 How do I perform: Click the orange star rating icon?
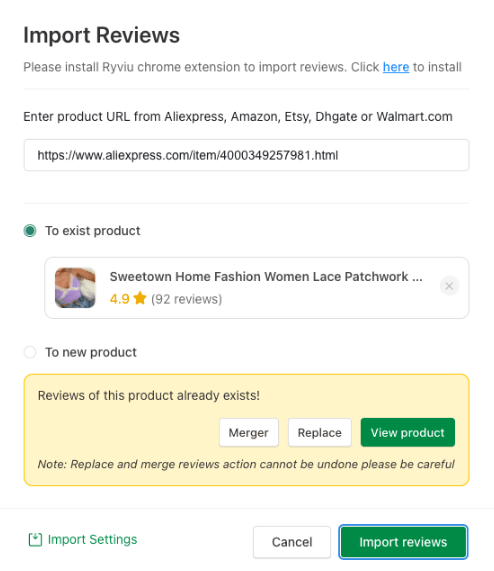coord(140,298)
